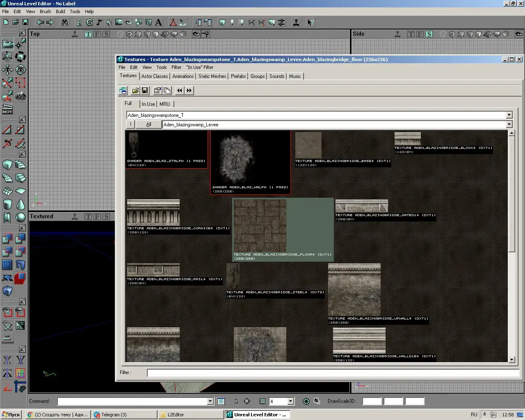Open the context Help pointer icon
Viewport: 525px width, 420px height.
(311, 22)
